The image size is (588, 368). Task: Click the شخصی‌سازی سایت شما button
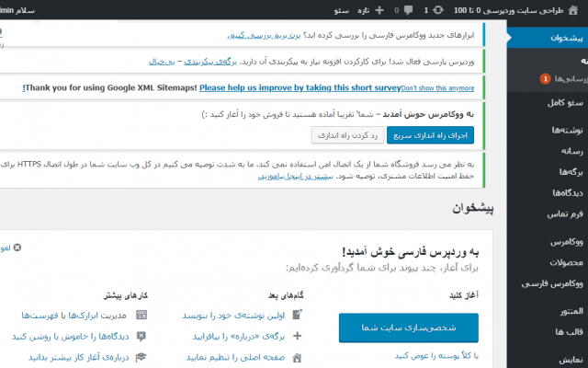(x=408, y=328)
